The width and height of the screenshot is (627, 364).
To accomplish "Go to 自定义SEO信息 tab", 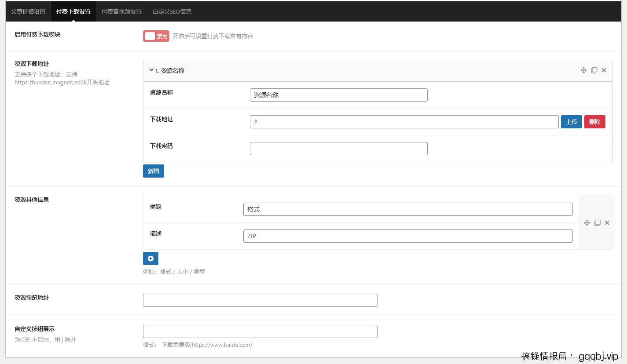I will click(x=172, y=11).
